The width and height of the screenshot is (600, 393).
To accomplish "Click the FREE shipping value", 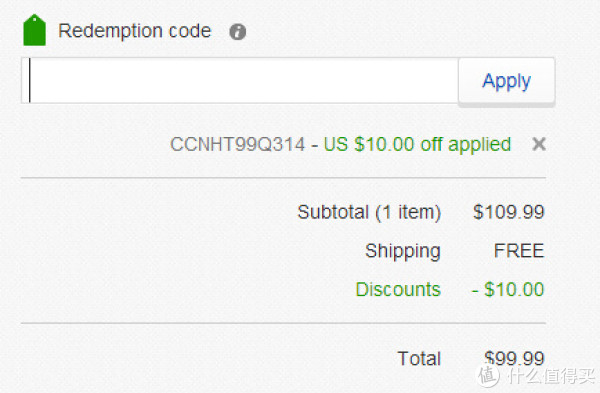I will (x=519, y=251).
